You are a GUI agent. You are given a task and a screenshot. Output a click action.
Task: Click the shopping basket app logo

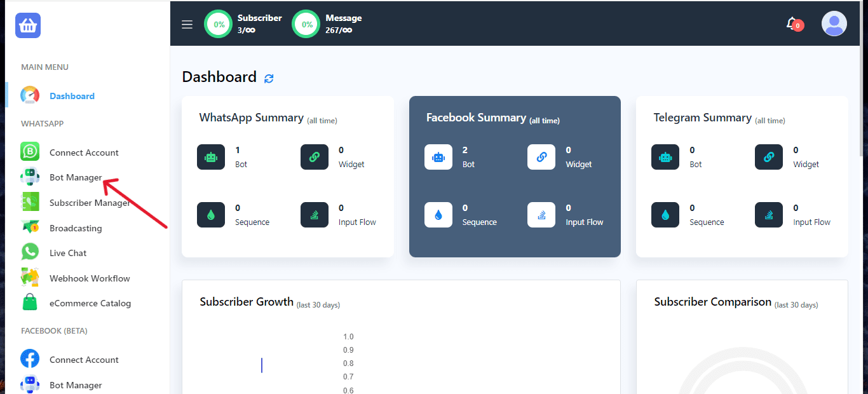coord(28,25)
